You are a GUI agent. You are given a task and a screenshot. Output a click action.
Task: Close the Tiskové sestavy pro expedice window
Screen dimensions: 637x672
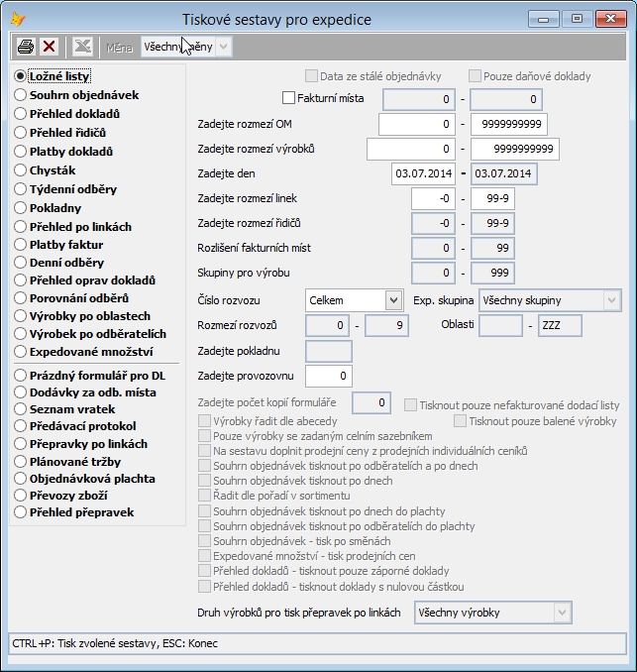tap(611, 19)
